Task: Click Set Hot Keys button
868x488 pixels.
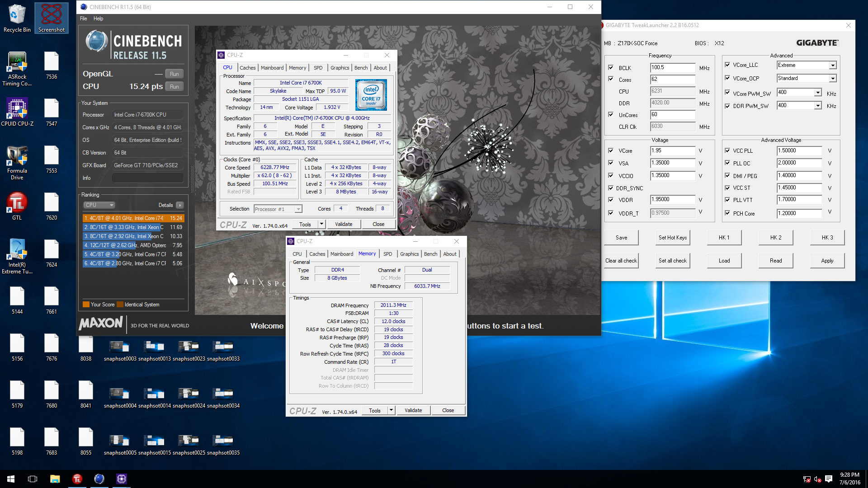Action: (673, 238)
